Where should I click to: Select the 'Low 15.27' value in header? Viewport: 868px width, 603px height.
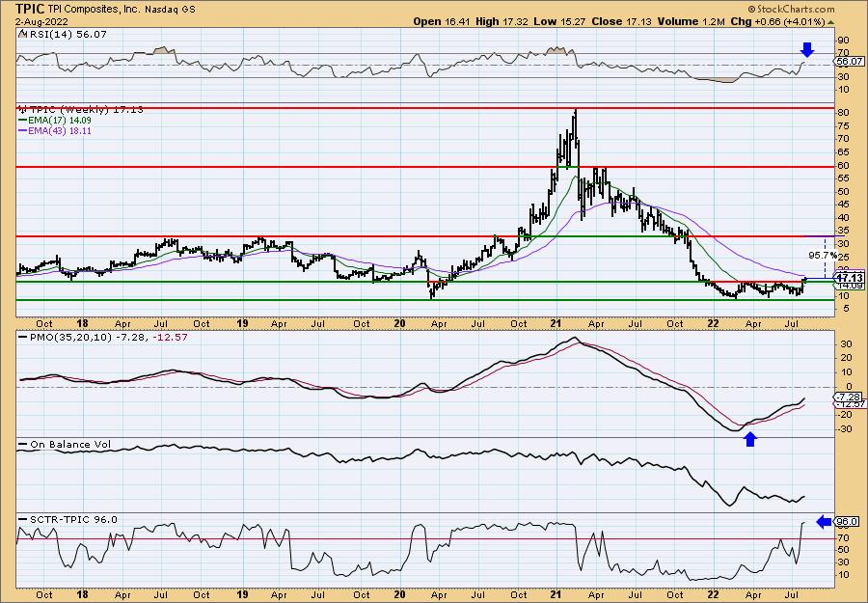(x=560, y=21)
